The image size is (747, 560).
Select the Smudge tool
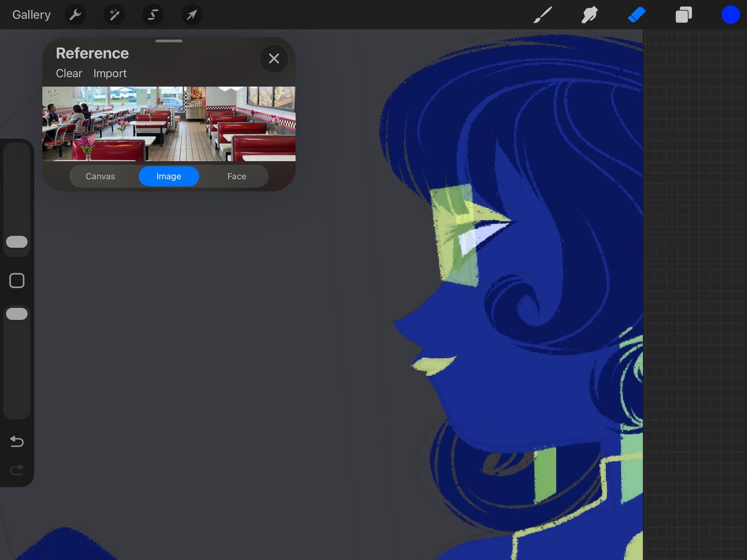tap(590, 15)
